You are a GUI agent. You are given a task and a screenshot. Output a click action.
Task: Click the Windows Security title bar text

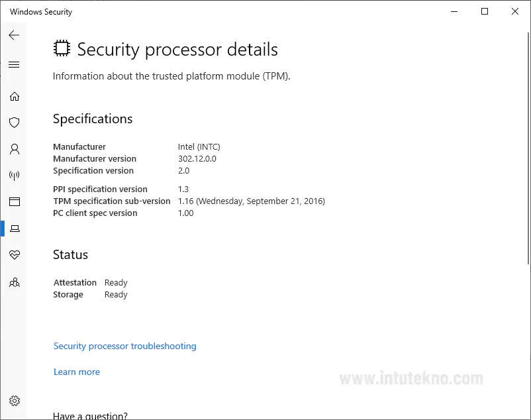(41, 12)
